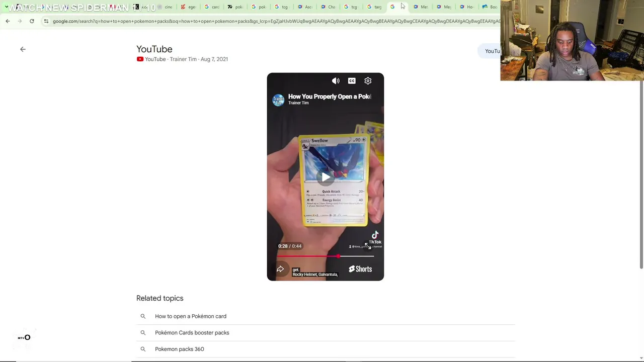644x362 pixels.
Task: Click the search icon beside 'Pokémon Cards booster packs'
Action: click(143, 333)
